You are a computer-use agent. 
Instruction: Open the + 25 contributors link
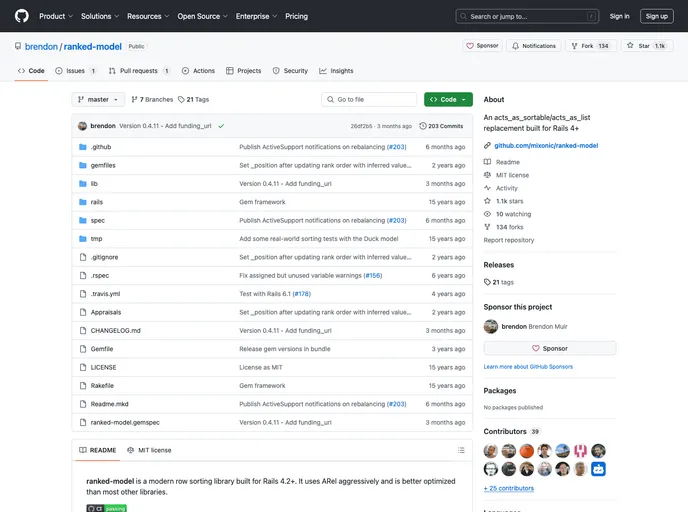pyautogui.click(x=509, y=488)
